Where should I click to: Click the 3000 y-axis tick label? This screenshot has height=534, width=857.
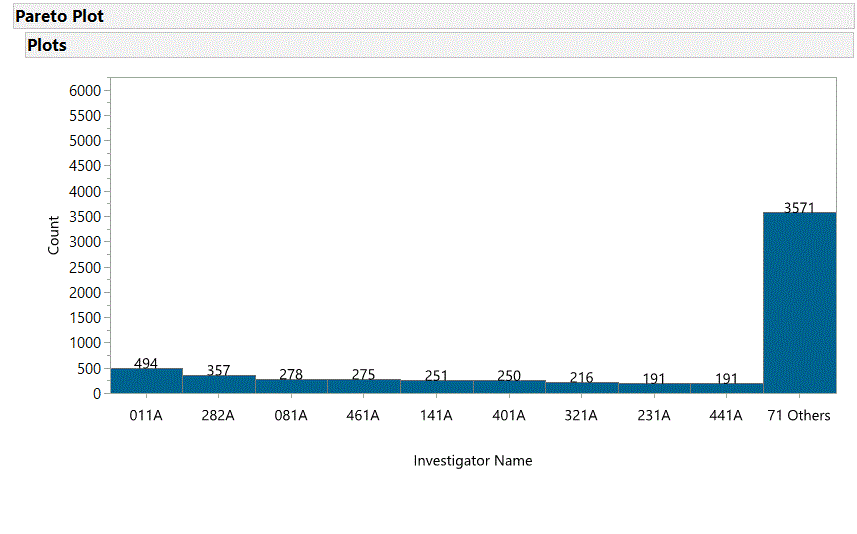(x=85, y=242)
